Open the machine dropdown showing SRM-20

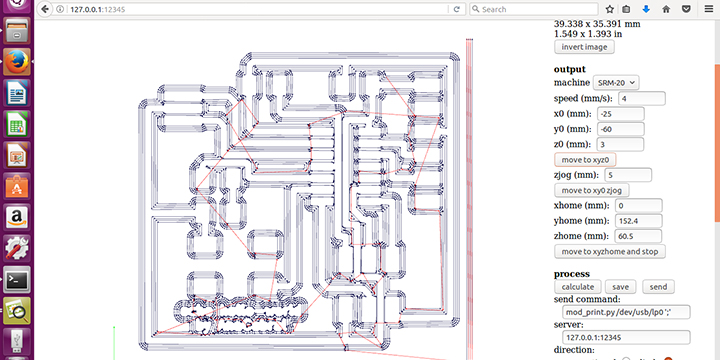[616, 83]
